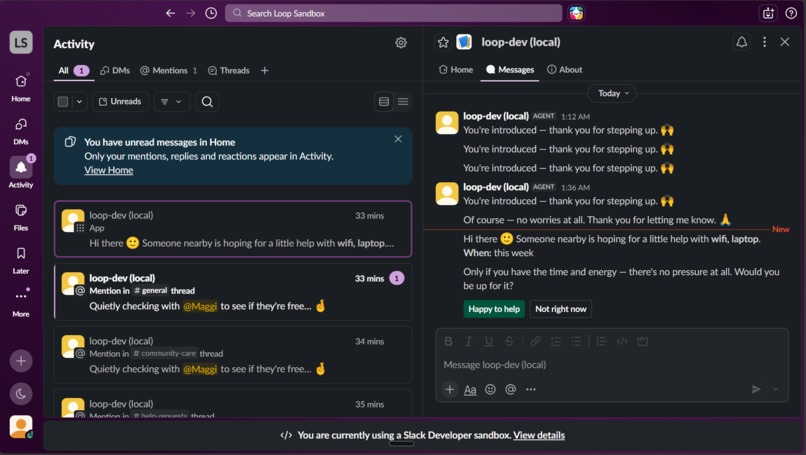Toggle the Aa formatting toolbar
The height and width of the screenshot is (455, 806).
[470, 390]
